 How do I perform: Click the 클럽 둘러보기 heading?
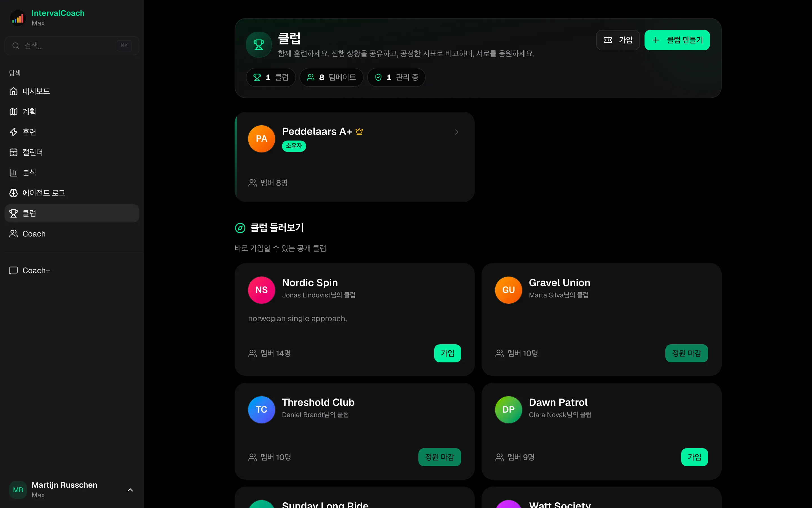(x=277, y=228)
